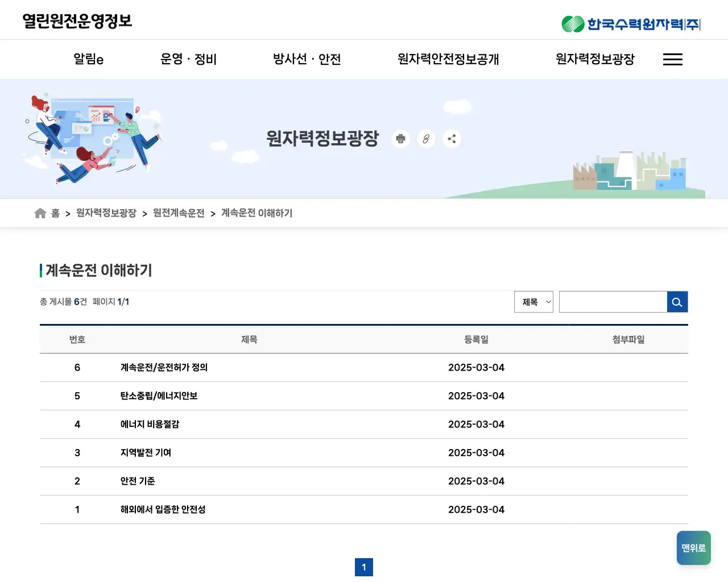
Task: Expand the 제목 search type dropdown
Action: click(533, 302)
